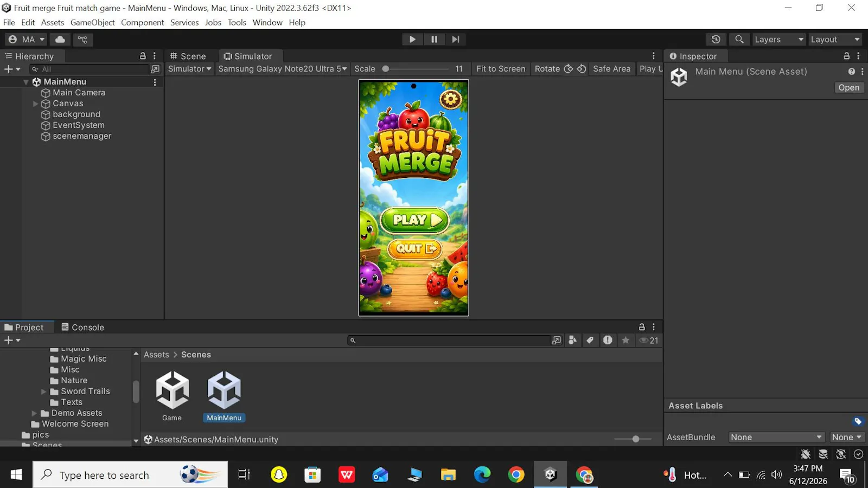Open the MA account dropdown
The width and height of the screenshot is (868, 488).
coord(27,39)
